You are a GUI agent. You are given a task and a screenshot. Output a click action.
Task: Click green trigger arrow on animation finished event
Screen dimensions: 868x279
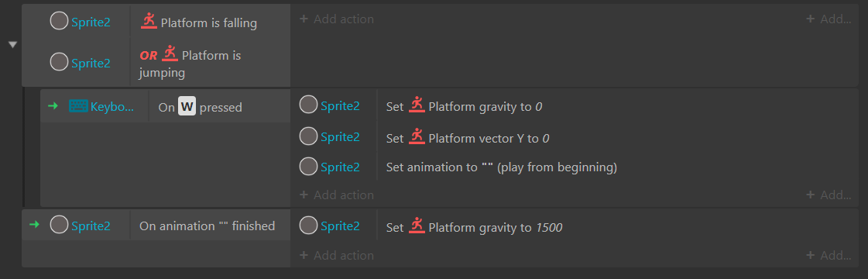(x=34, y=225)
